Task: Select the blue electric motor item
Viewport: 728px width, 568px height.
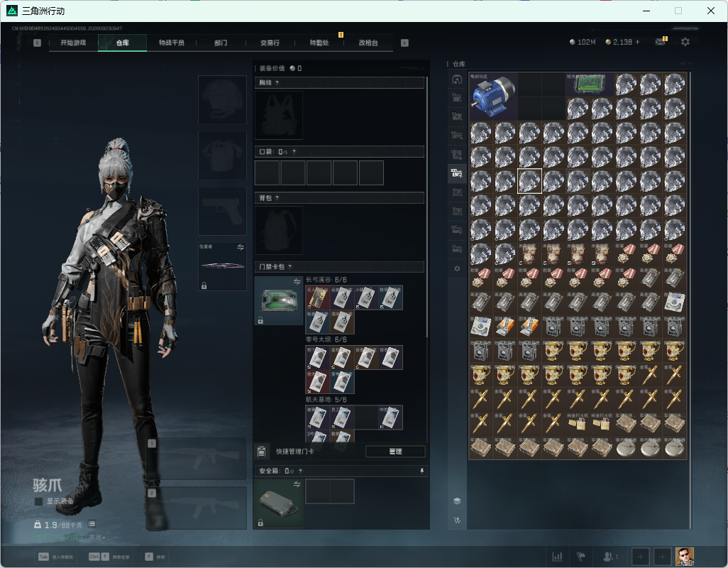Action: pyautogui.click(x=493, y=96)
